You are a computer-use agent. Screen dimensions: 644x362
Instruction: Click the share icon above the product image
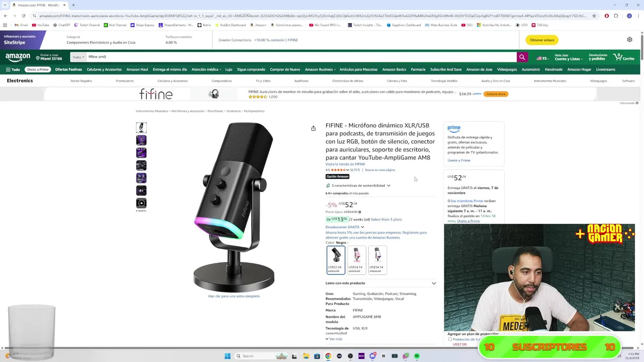click(313, 128)
